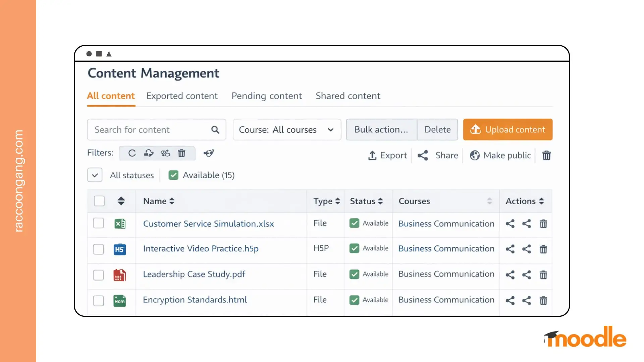The image size is (644, 362).
Task: Switch to the Shared content tab
Action: pos(348,96)
